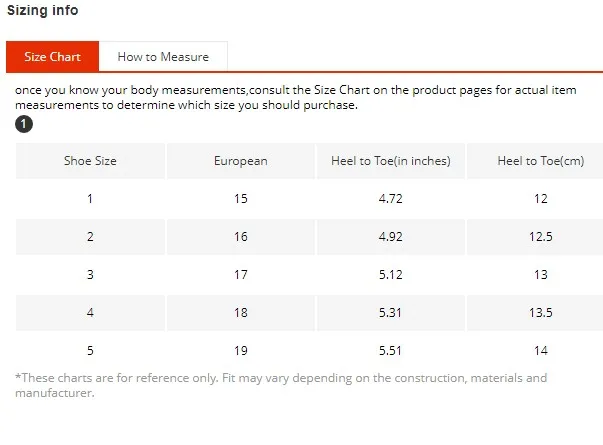Viewport: 603px width, 445px height.
Task: Click the Shoe Size column header
Action: 90,161
